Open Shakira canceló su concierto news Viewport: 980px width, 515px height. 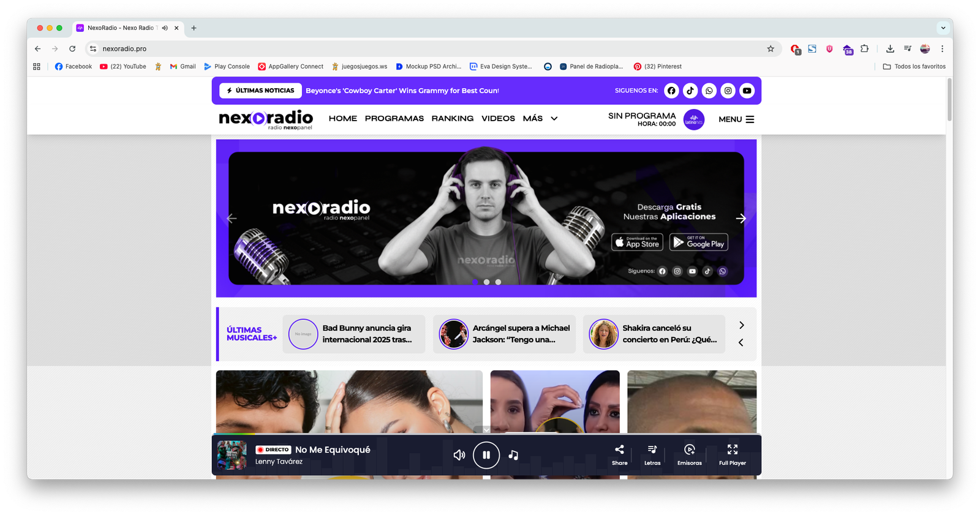[654, 334]
